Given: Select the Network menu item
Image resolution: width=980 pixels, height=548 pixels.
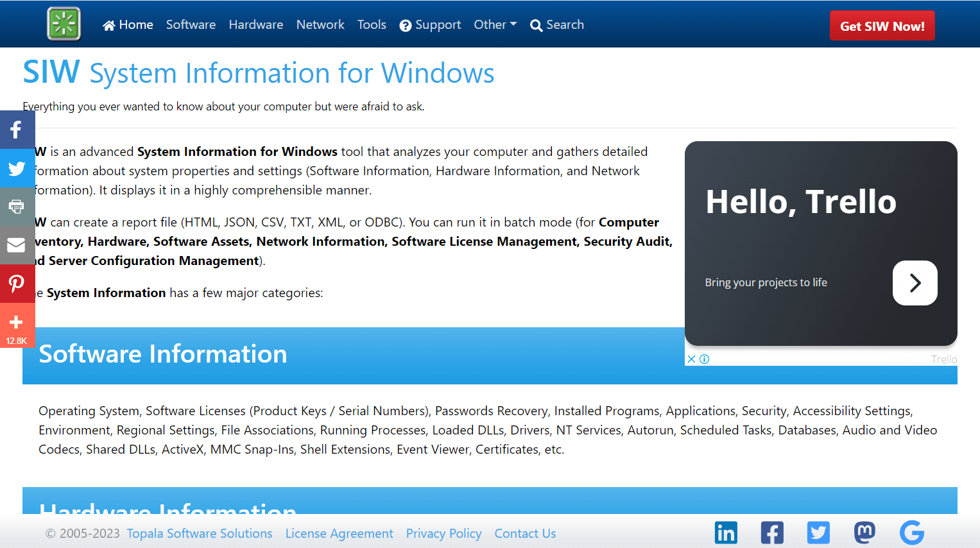Looking at the screenshot, I should coord(320,25).
